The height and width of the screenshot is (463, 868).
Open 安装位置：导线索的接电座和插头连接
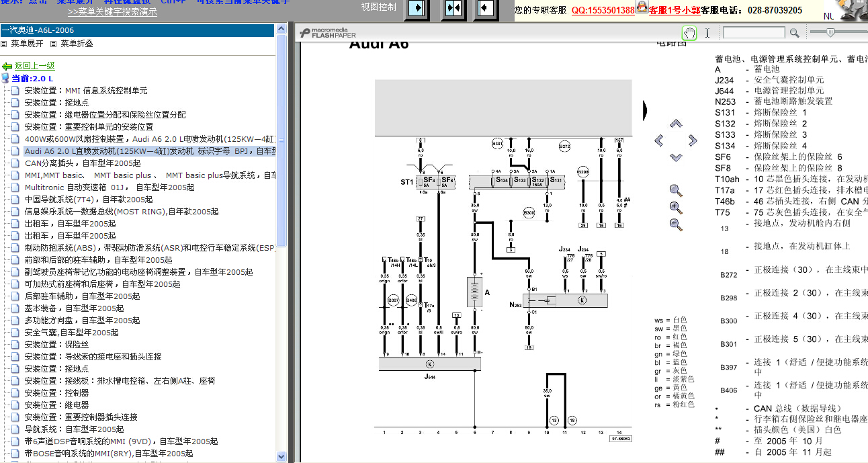pyautogui.click(x=93, y=357)
